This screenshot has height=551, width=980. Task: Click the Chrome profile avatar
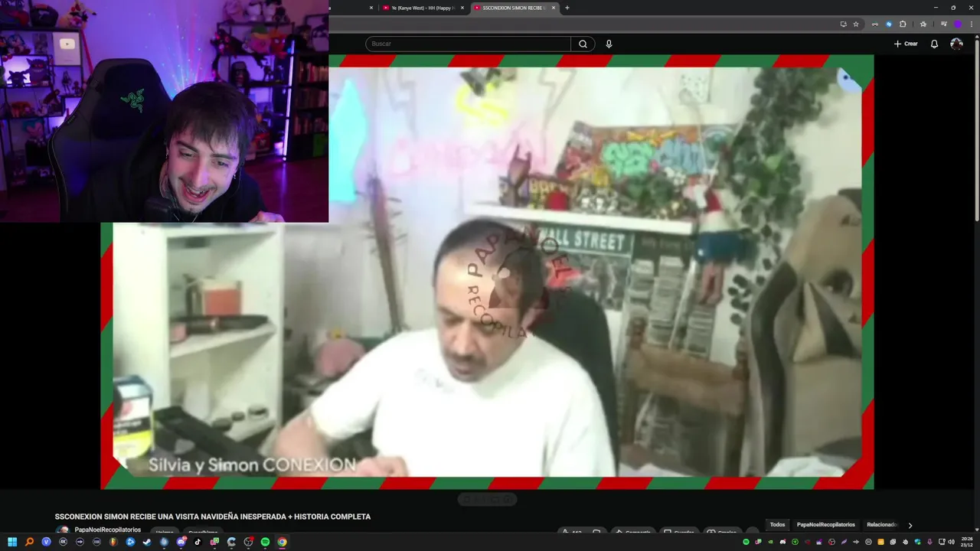[x=958, y=24]
